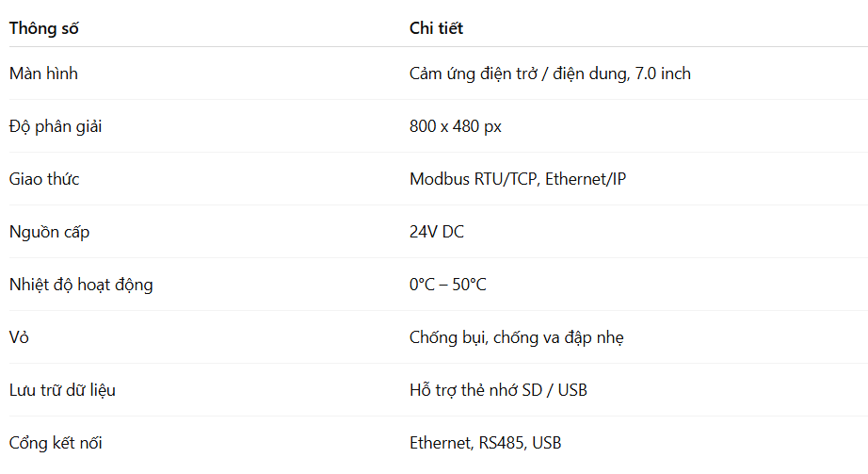Select the "Cổng kết nối" label
Image resolution: width=868 pixels, height=474 pixels.
[x=56, y=442]
